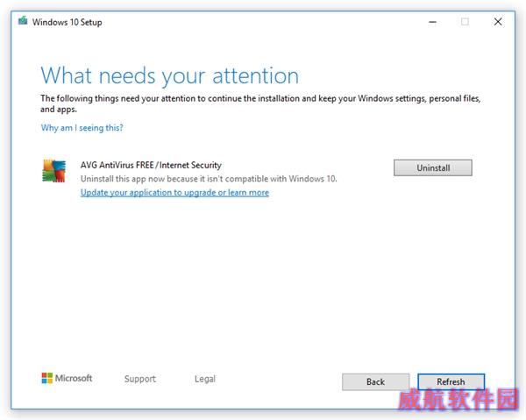Screen dimensions: 526x420
Task: Open the Support link in the footer
Action: point(140,379)
